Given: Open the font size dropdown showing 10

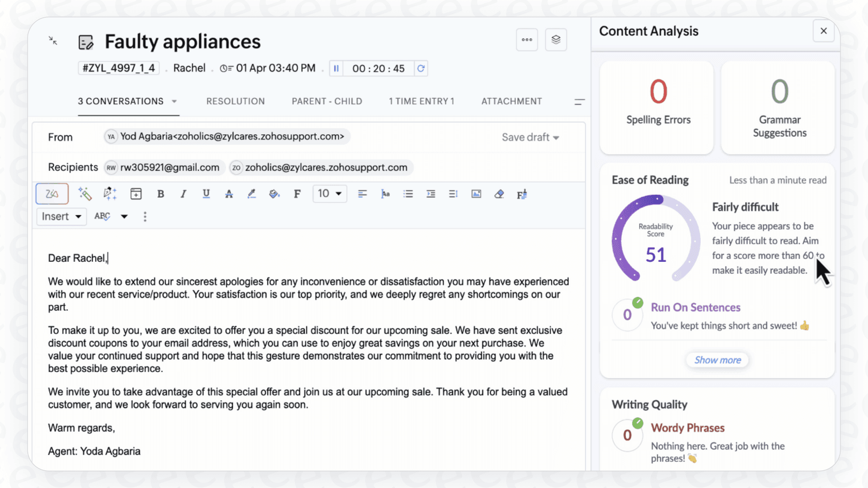Looking at the screenshot, I should click(329, 194).
